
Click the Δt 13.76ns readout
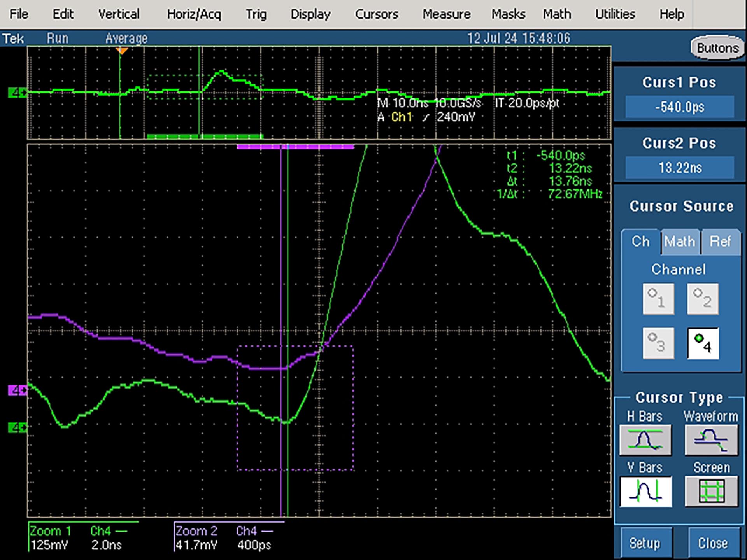(549, 181)
